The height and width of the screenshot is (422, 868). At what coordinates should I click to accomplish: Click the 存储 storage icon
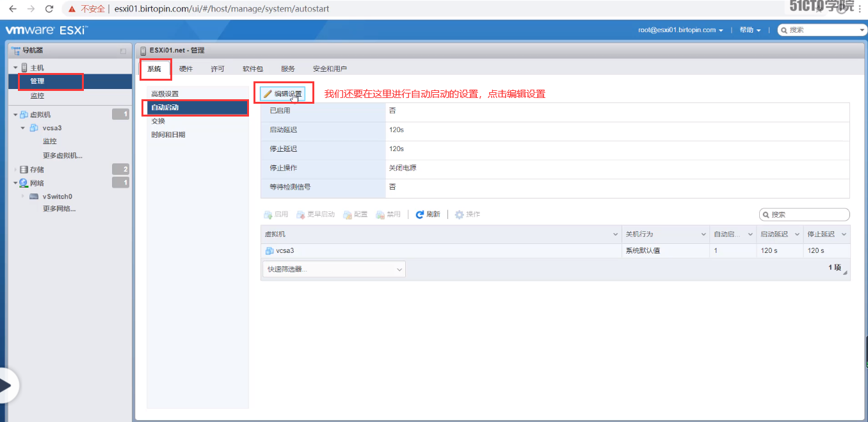(24, 170)
